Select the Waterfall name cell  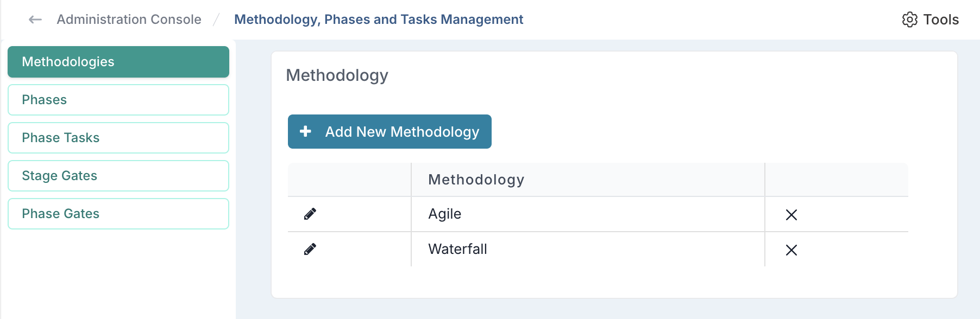coord(457,250)
